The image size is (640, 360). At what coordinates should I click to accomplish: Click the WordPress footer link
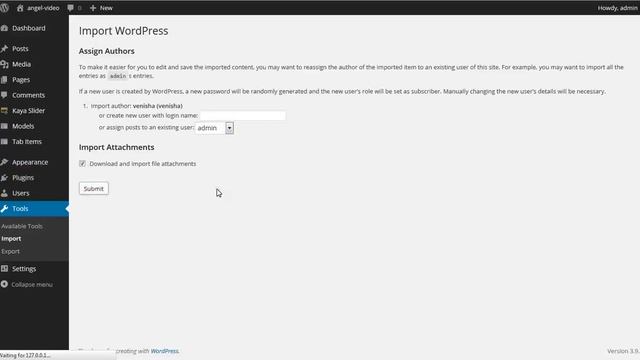pyautogui.click(x=165, y=351)
